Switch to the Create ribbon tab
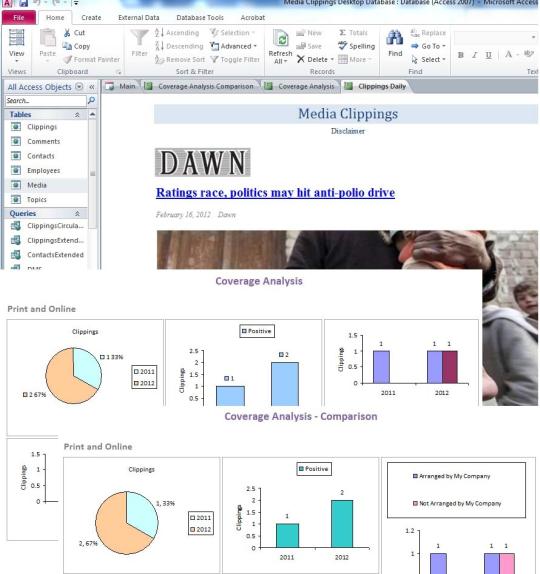Viewport: 540px width, 574px height. [x=91, y=18]
